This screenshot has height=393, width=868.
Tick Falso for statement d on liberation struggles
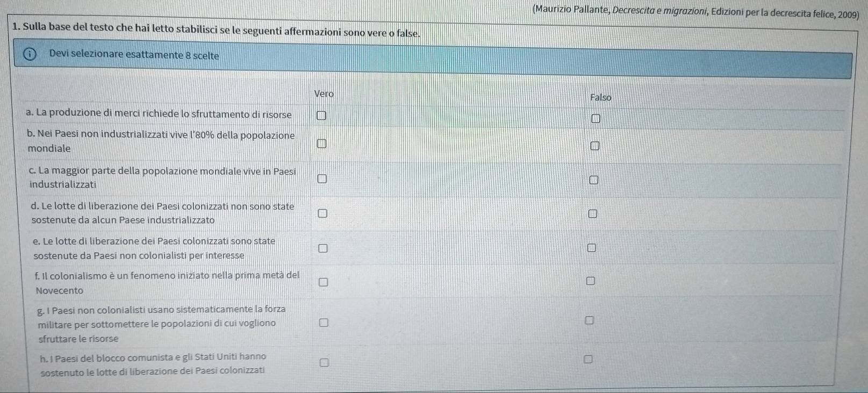pos(592,214)
